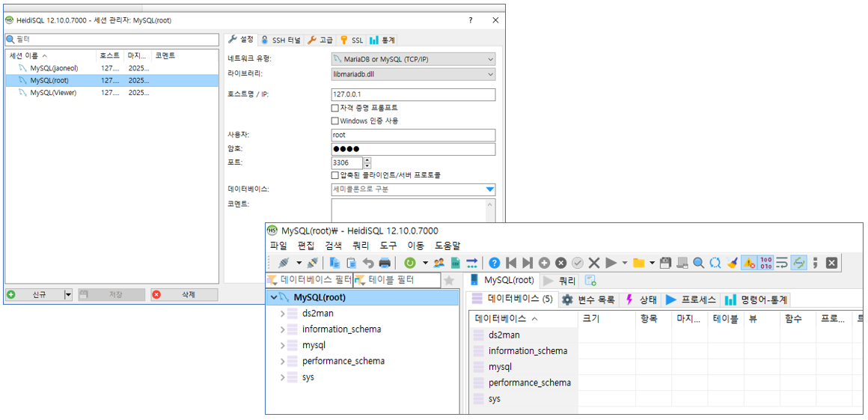Click the save floppy disk icon
The height and width of the screenshot is (420, 868).
[x=667, y=263]
